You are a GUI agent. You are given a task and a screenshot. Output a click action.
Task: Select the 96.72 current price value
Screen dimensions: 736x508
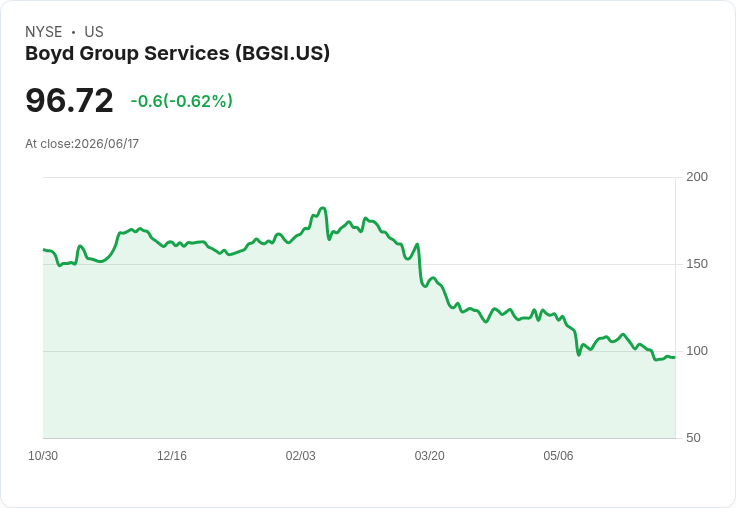[x=69, y=100]
